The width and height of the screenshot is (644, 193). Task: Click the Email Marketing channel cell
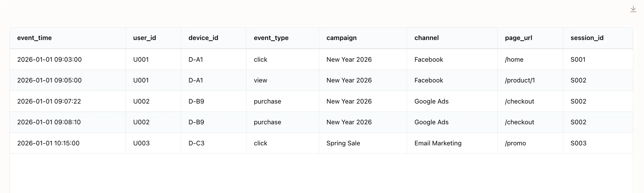(438, 143)
